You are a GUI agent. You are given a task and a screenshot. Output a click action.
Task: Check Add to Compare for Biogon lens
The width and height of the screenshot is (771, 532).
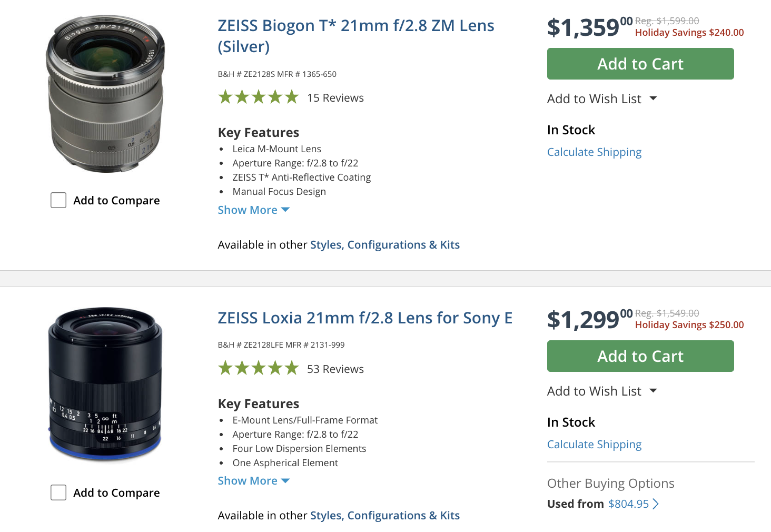58,200
